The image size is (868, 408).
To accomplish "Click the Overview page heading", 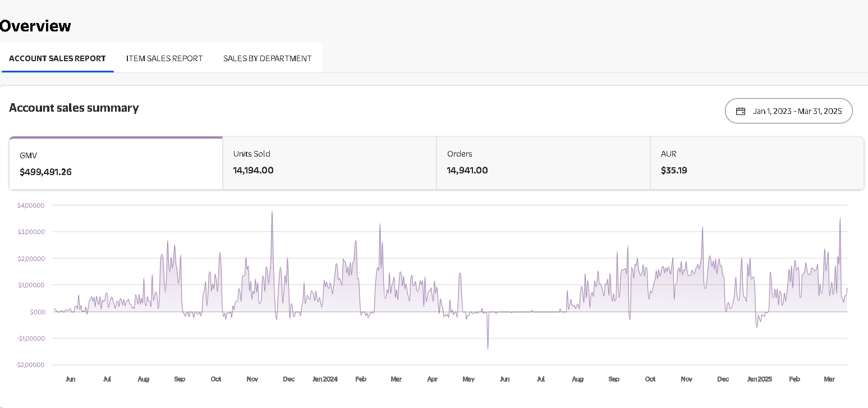I will tap(35, 26).
